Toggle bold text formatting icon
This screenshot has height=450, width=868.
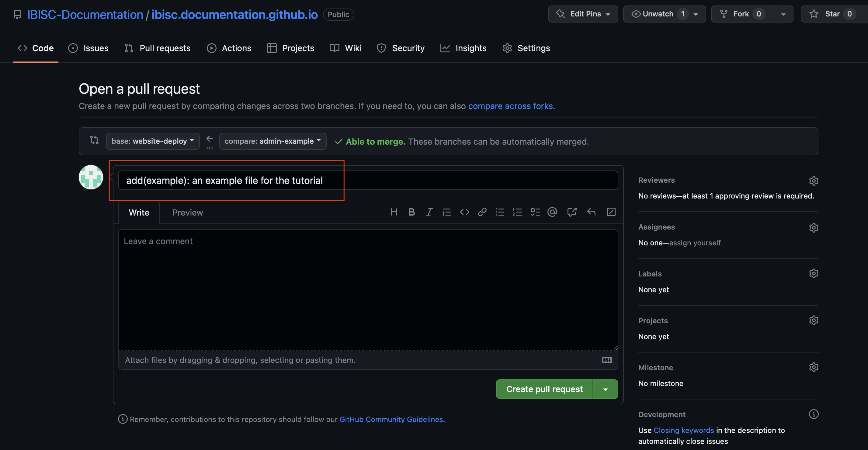(x=411, y=212)
